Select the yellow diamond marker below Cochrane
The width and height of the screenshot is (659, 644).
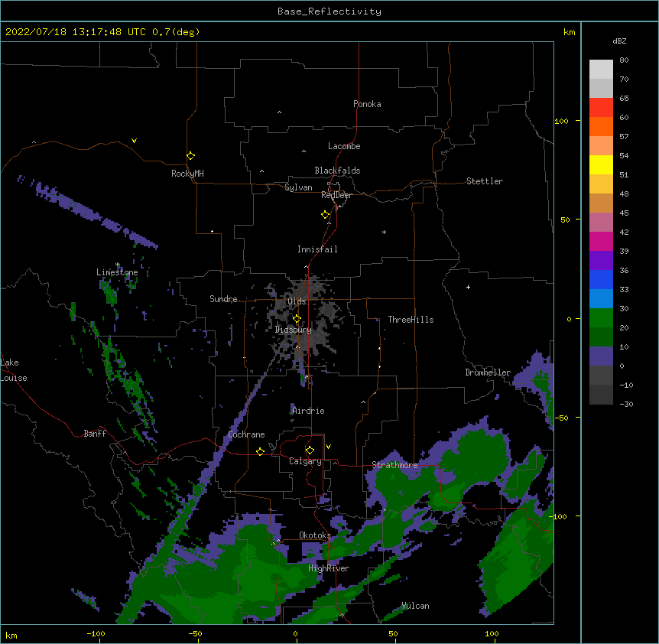coord(260,451)
